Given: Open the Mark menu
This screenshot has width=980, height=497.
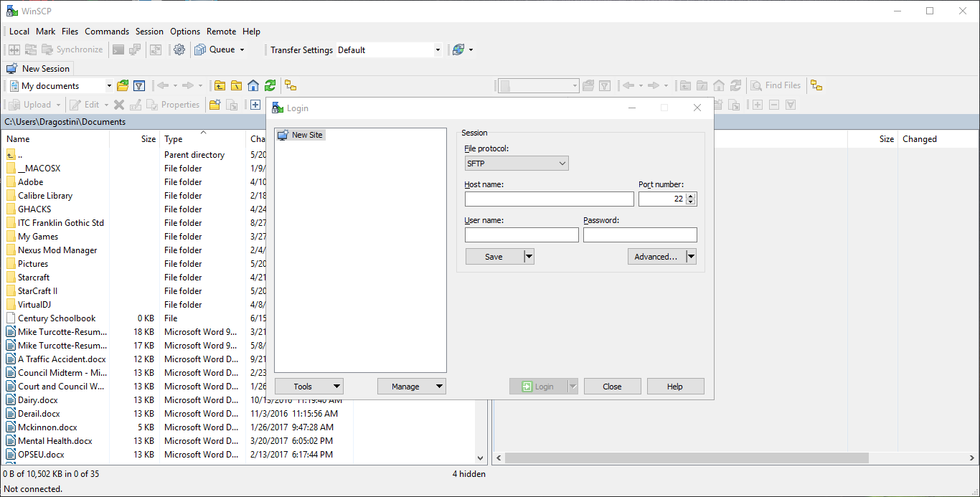Looking at the screenshot, I should click(46, 32).
